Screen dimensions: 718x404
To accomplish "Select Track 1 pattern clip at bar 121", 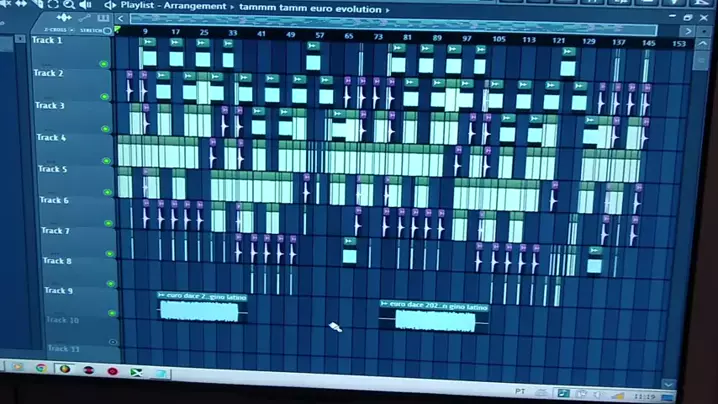I will 568,62.
